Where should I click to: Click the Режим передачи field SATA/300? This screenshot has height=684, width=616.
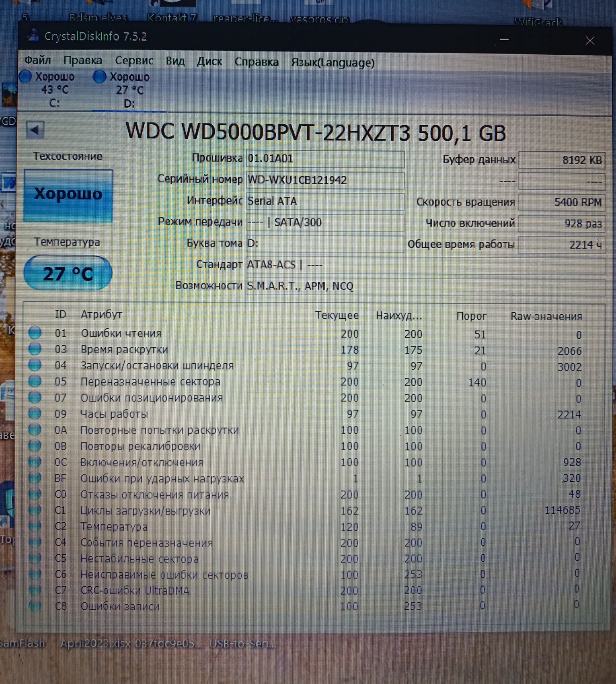point(325,223)
